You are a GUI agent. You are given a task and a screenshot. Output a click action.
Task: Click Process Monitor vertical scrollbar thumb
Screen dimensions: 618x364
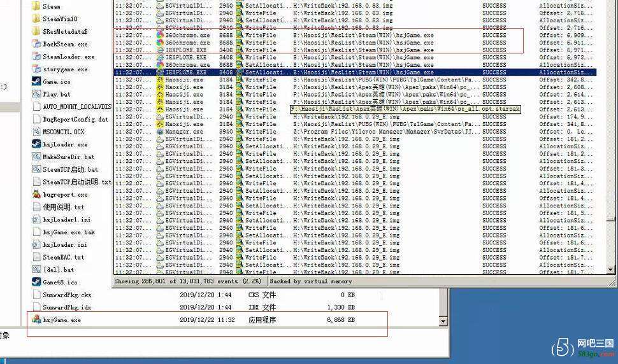(610, 219)
